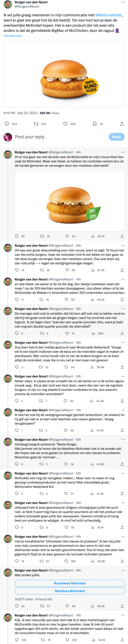Open replies on main post showing 453
This screenshot has width=128, height=644.
click(7, 124)
